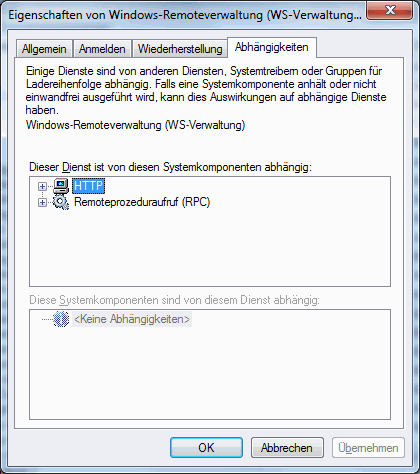Close the properties dialog window
The width and height of the screenshot is (420, 474).
pos(390,11)
